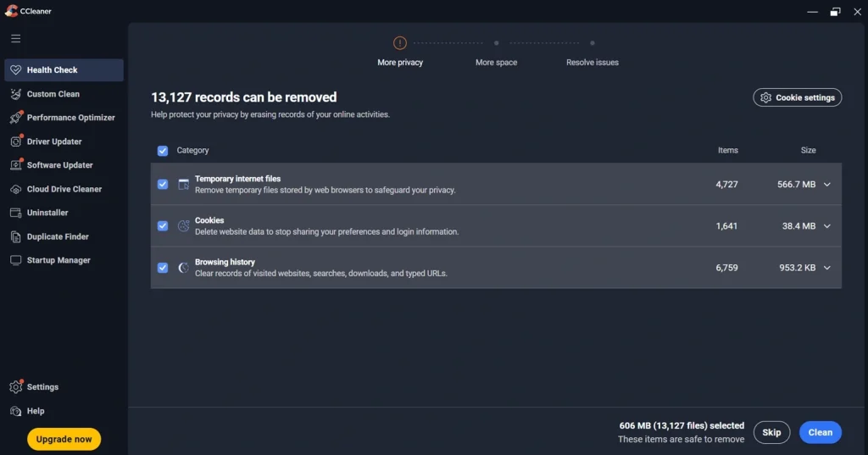Click the Performance Optimizer rocket icon
The height and width of the screenshot is (455, 868).
click(16, 117)
